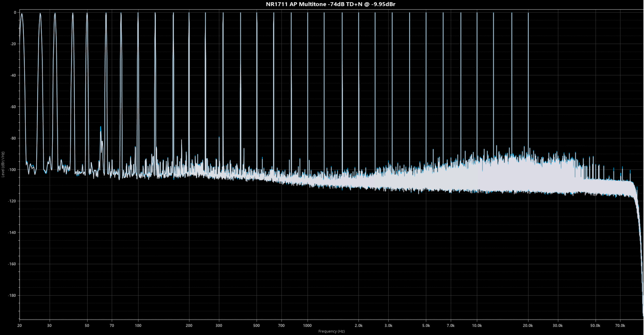Screen dimensions: 644x335
Task: Click the "20.0k" frequency axis tick label
Action: pos(528,325)
